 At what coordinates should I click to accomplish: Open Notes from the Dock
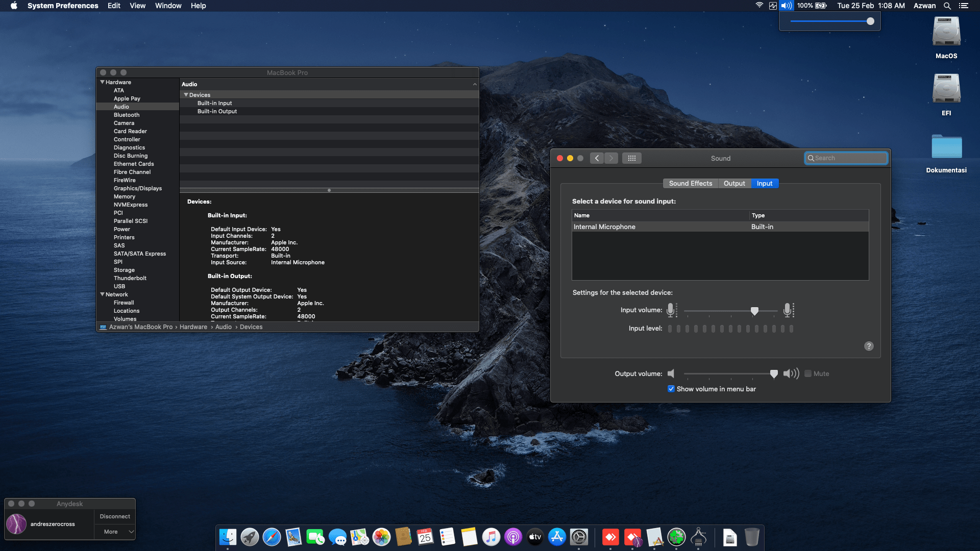(x=469, y=537)
